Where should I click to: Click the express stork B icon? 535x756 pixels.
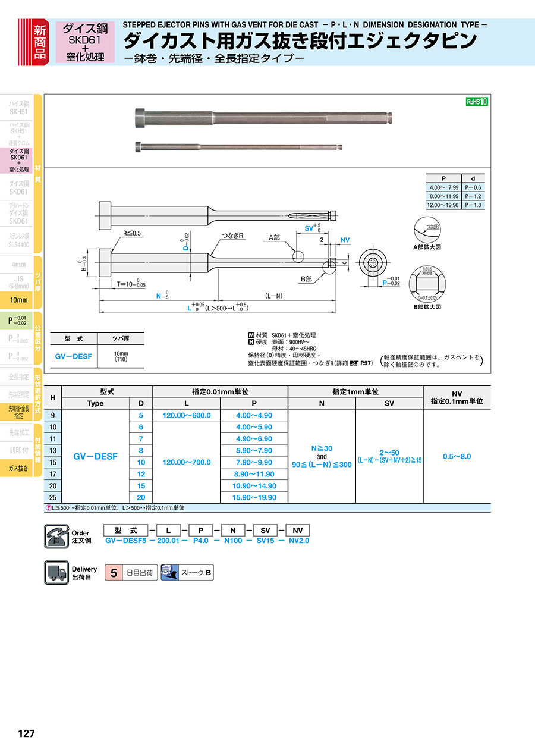pyautogui.click(x=170, y=573)
